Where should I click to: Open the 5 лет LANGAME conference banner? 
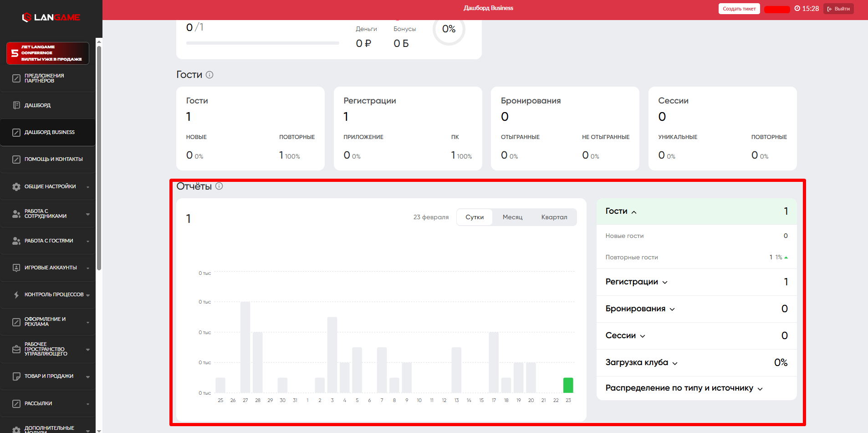coord(48,53)
